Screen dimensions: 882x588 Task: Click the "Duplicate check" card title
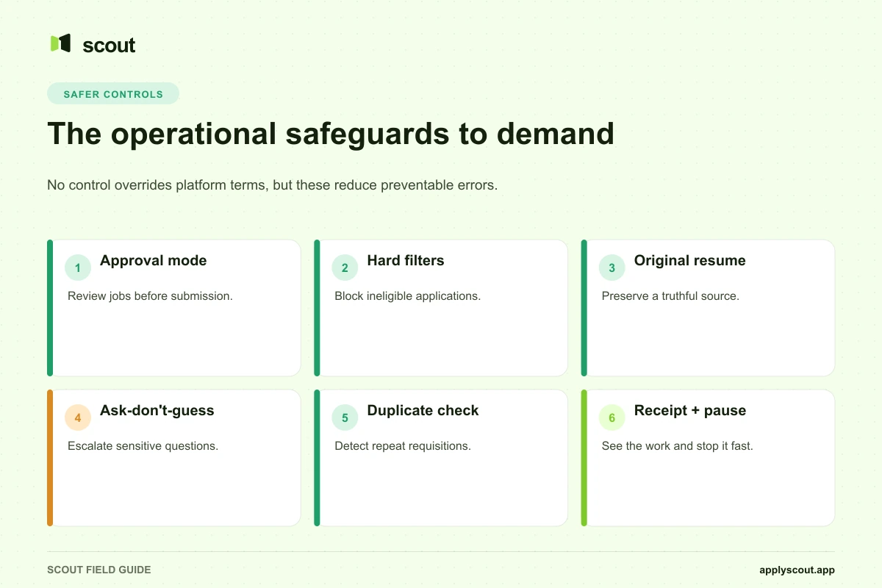423,411
